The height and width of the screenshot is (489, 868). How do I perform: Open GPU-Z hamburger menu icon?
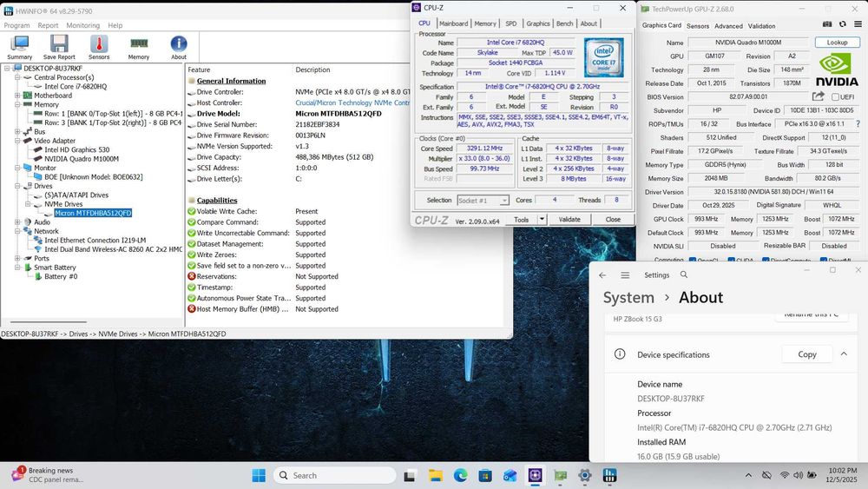[858, 24]
